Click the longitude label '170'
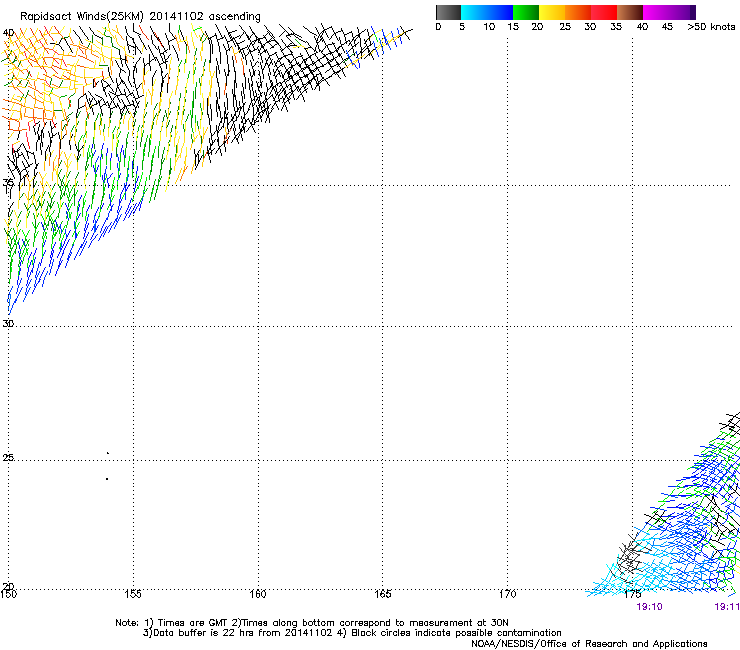 507,594
